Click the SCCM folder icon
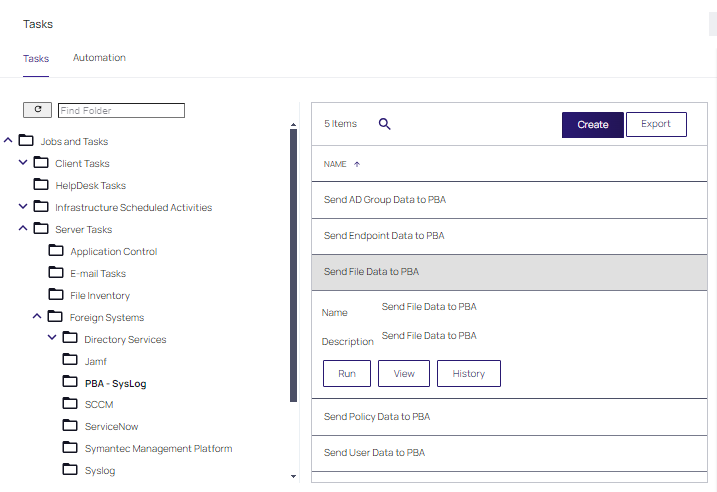The image size is (717, 492). click(70, 404)
